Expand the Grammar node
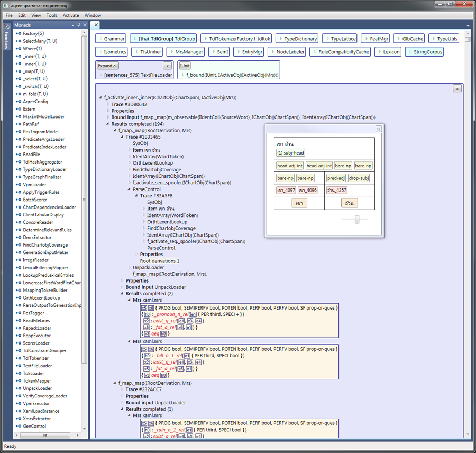The image size is (476, 453). [x=100, y=39]
